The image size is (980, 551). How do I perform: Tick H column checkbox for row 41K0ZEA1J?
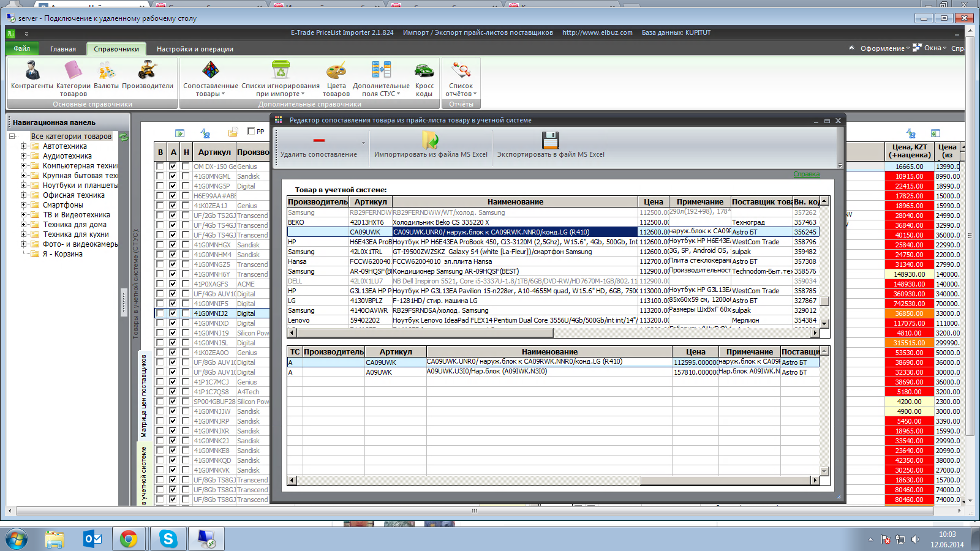(186, 206)
